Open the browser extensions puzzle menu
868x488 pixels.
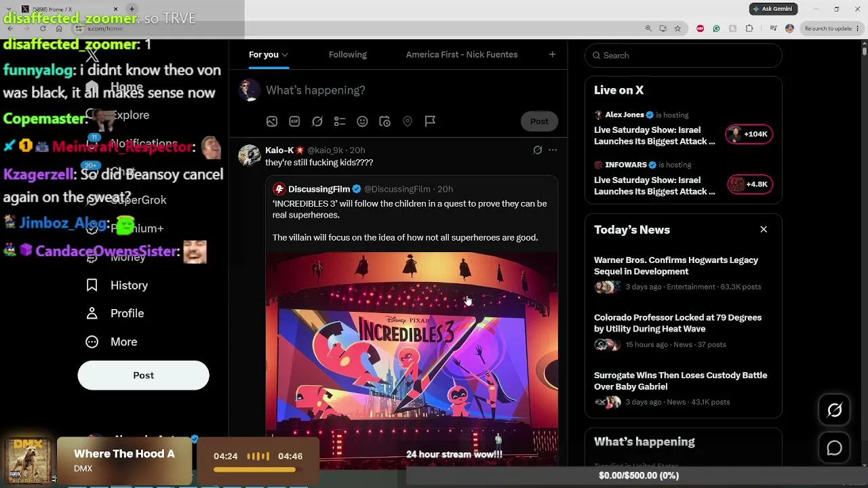coord(749,28)
